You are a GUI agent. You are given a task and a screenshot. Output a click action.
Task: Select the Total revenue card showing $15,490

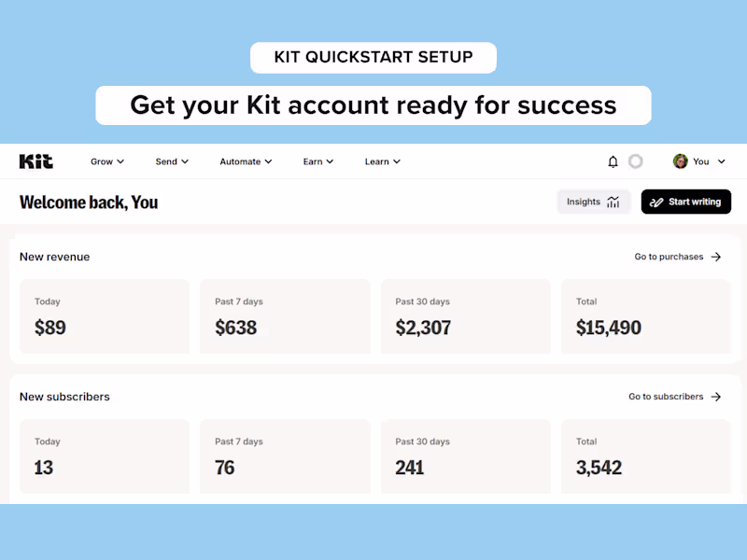pyautogui.click(x=646, y=317)
